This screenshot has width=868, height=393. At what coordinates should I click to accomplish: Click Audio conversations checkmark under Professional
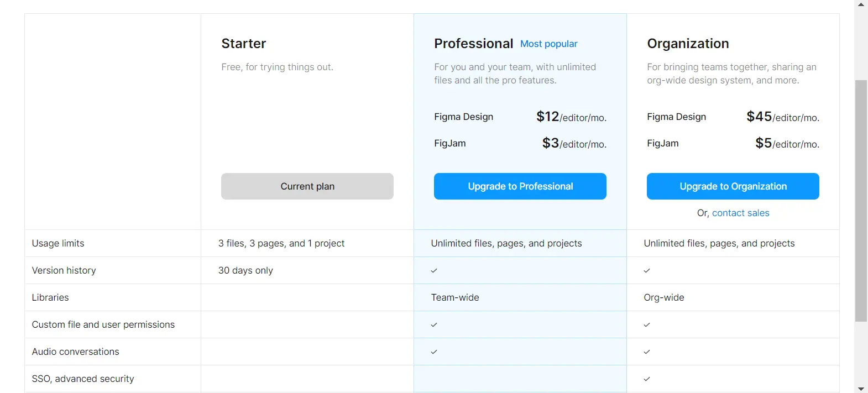(x=434, y=352)
